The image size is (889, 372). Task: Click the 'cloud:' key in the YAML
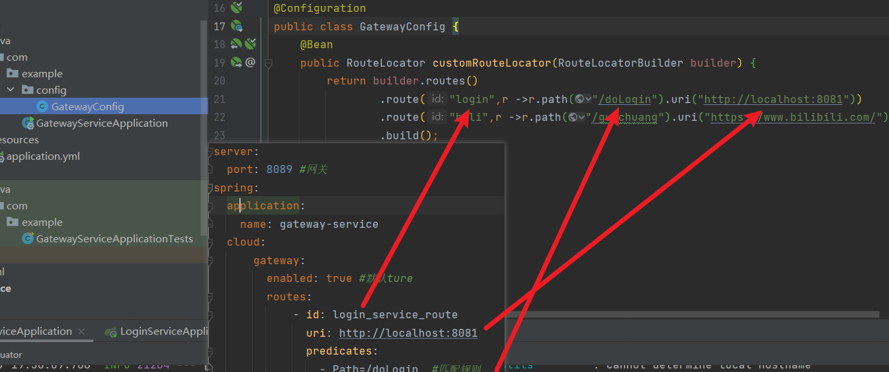(x=246, y=242)
